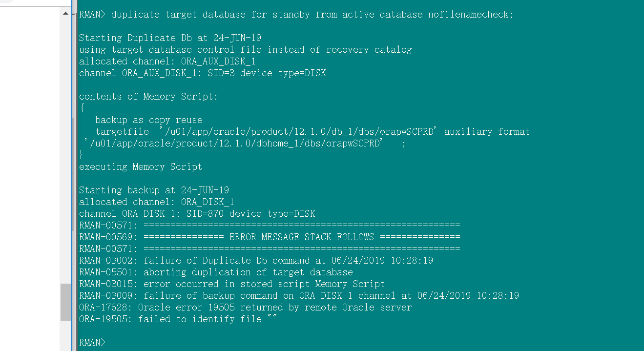The image size is (644, 351).
Task: Click the scroll up arrow
Action: (x=66, y=14)
